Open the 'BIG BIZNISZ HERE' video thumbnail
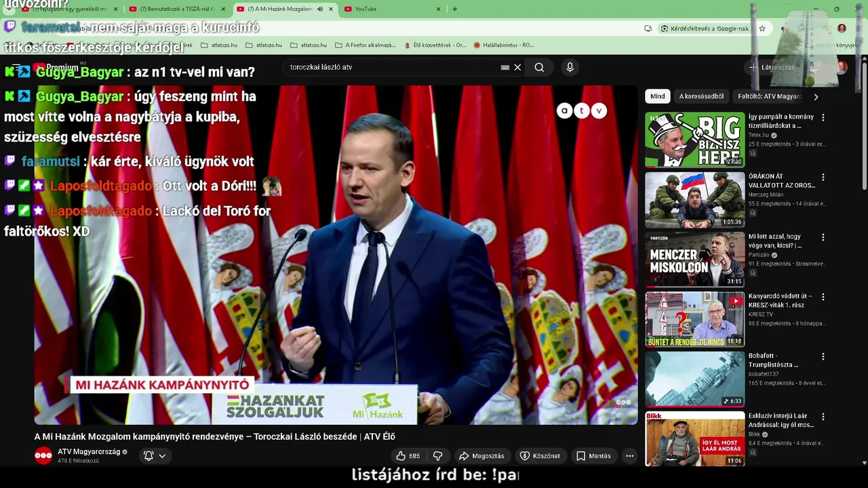 (x=694, y=140)
